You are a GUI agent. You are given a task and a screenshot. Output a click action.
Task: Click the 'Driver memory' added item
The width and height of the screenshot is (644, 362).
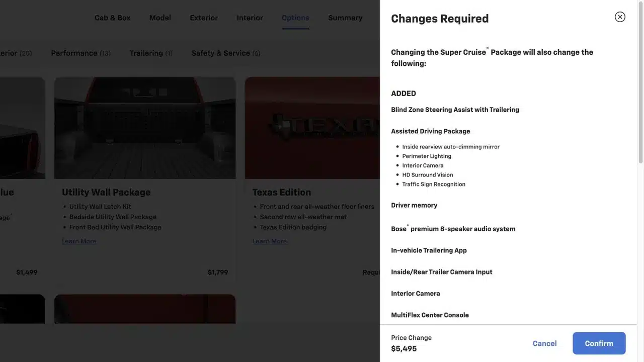[414, 205]
